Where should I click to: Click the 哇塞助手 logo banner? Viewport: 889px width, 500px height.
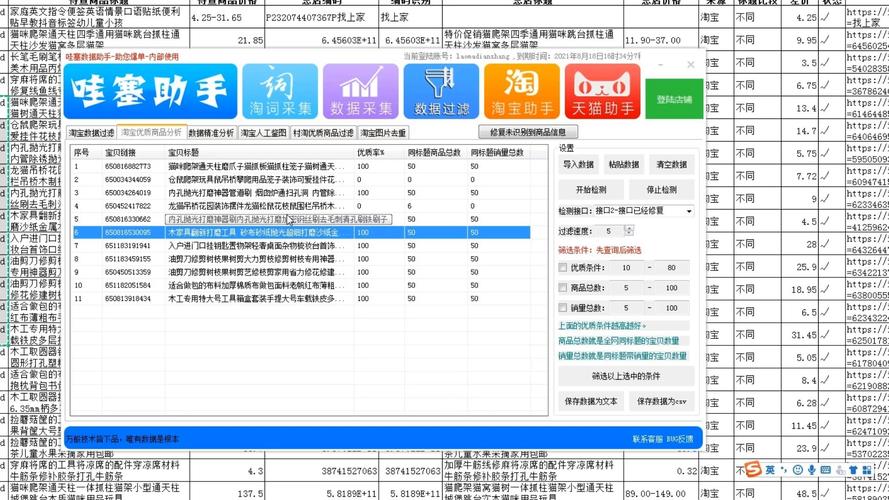[x=150, y=91]
